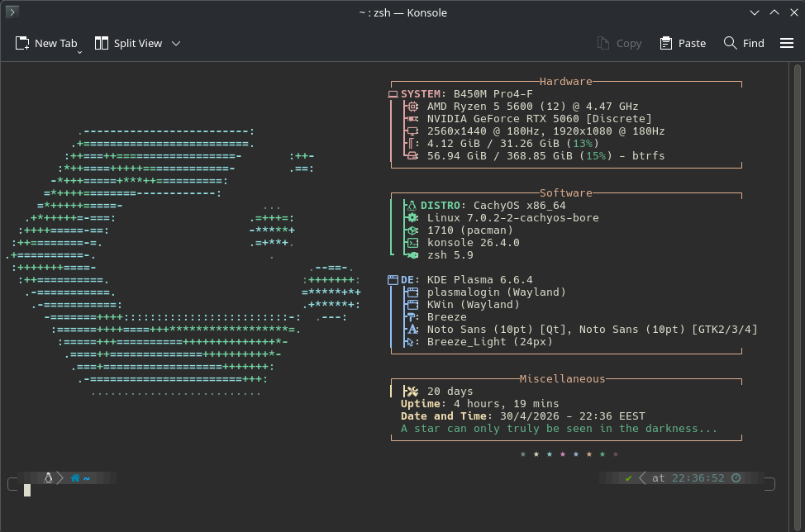
Task: Click the icon beside plasmalogin (Wayland)
Action: click(412, 292)
